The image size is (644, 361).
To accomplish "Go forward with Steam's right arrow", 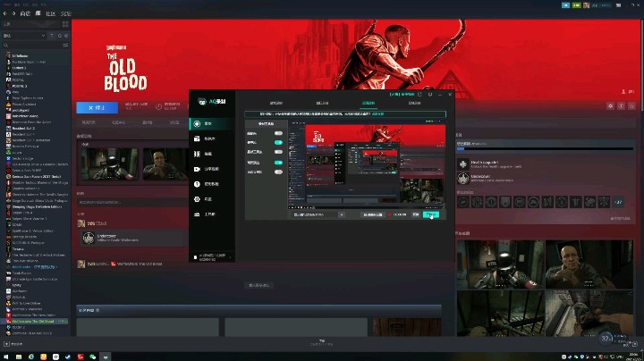I will pyautogui.click(x=13, y=13).
